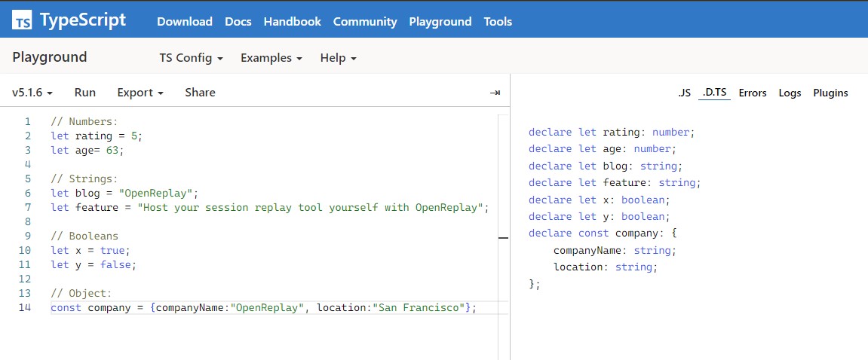Click 'companyName: string;' in the output
Screen dimensions: 868x360
[615, 251]
